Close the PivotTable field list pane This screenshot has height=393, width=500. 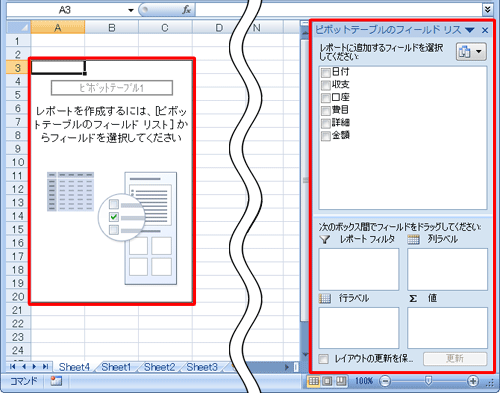(485, 30)
